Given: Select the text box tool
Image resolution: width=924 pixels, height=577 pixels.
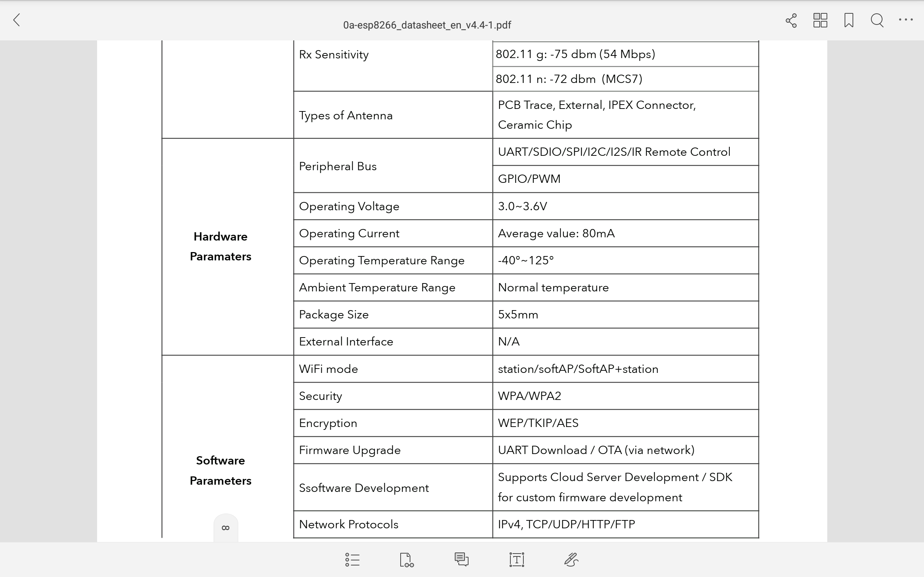Looking at the screenshot, I should [x=516, y=560].
